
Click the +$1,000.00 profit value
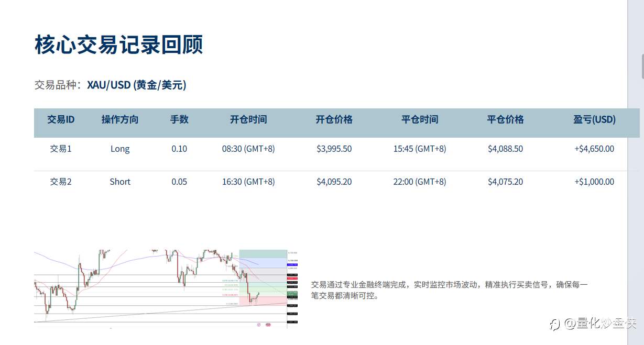click(594, 182)
